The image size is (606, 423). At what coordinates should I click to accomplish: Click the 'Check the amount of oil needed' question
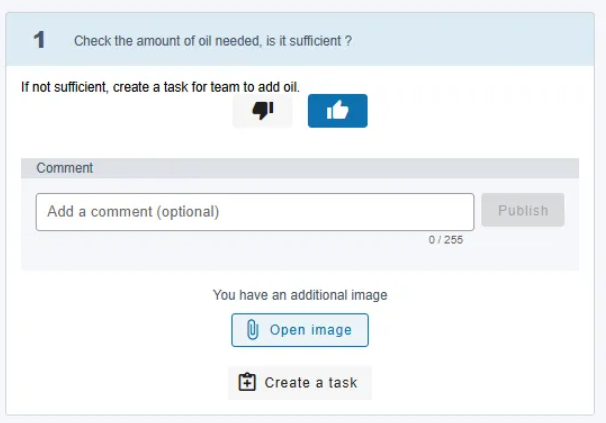(213, 41)
